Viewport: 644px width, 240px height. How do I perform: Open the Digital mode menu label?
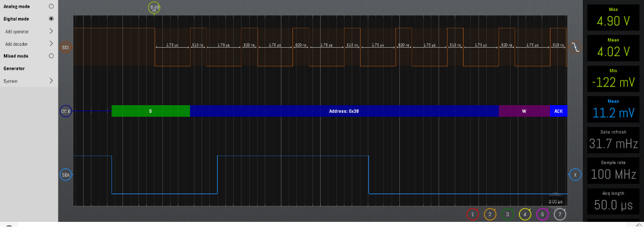coord(16,19)
